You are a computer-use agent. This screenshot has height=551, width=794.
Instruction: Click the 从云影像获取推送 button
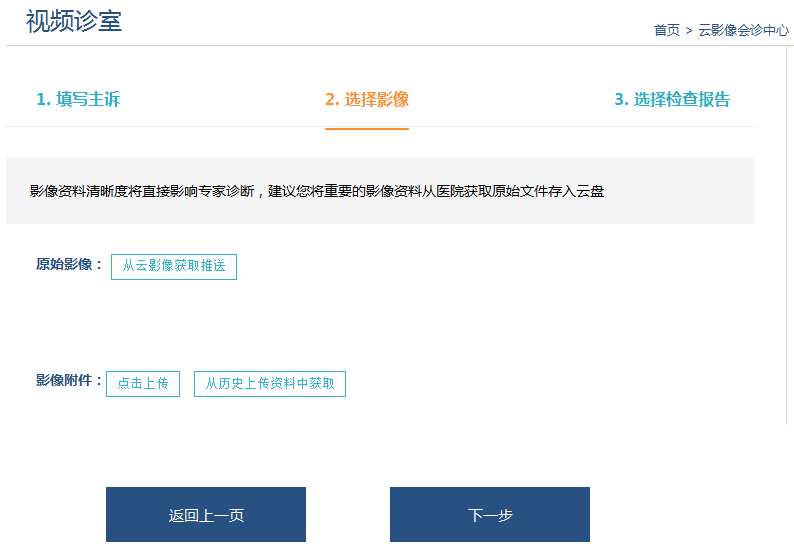coord(174,266)
